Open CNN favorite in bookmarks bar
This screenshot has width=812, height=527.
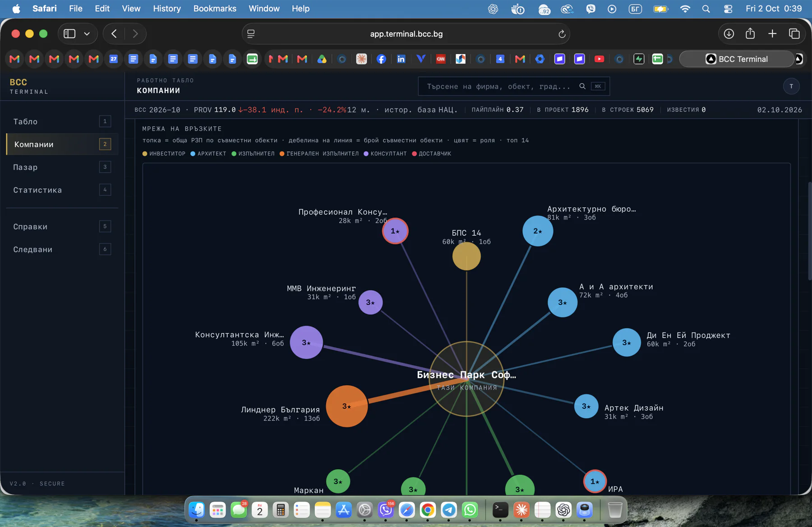pos(441,59)
